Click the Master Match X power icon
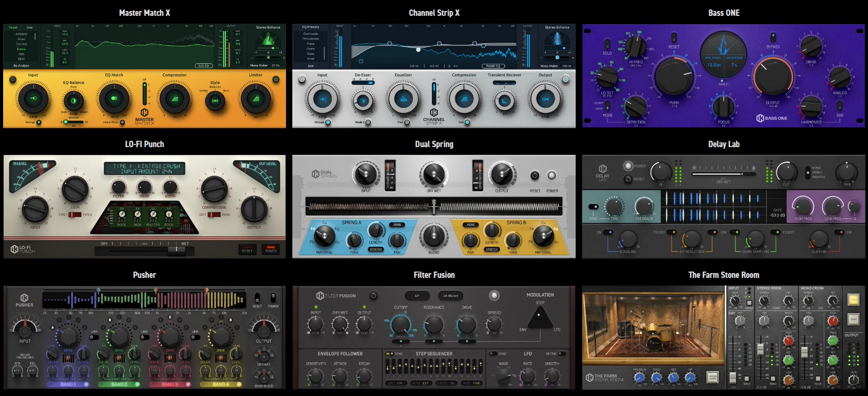Screen dimensions: 868x396 [275, 79]
